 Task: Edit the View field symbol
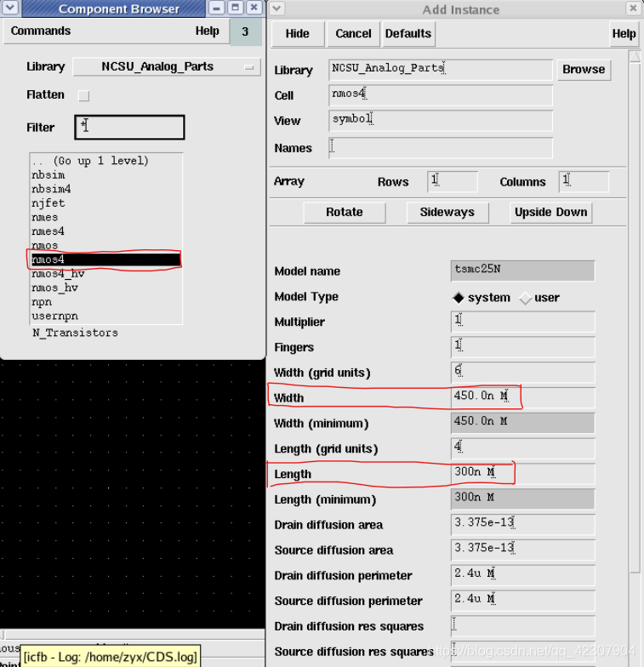tap(441, 121)
